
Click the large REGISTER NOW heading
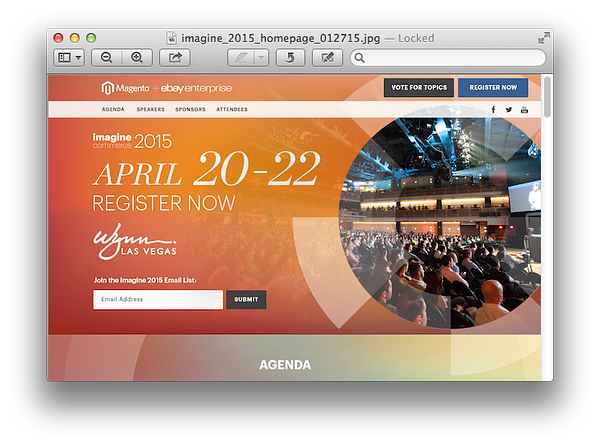click(x=164, y=203)
